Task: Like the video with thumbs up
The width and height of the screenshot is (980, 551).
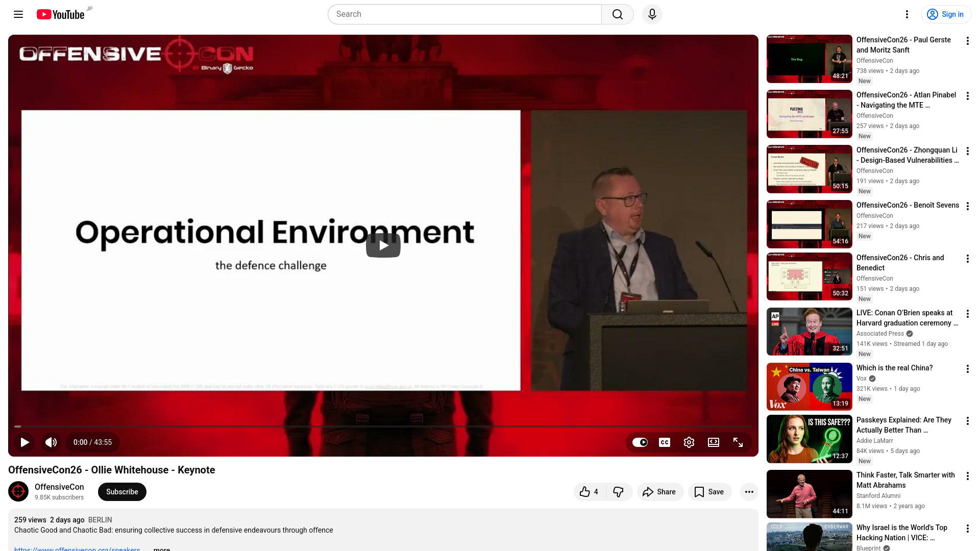Action: point(590,492)
